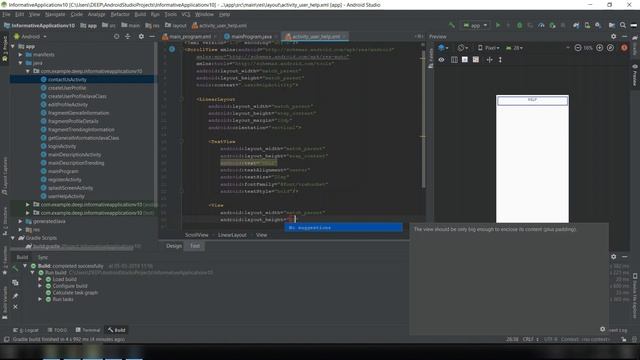Open the TODO tool window tab
This screenshot has width=640, height=360.
(x=57, y=330)
